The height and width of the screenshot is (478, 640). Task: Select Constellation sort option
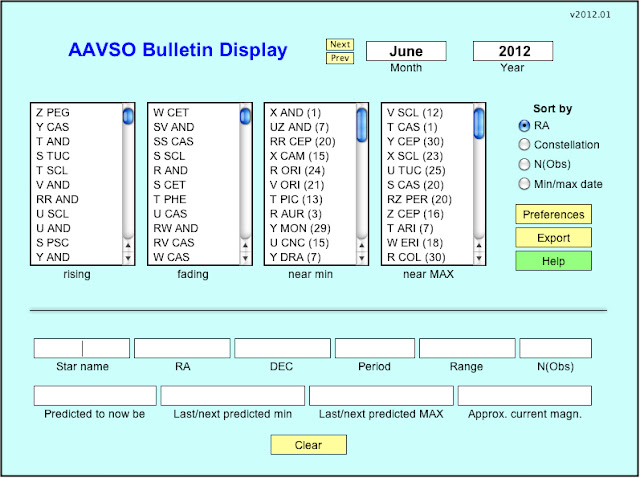(x=524, y=145)
